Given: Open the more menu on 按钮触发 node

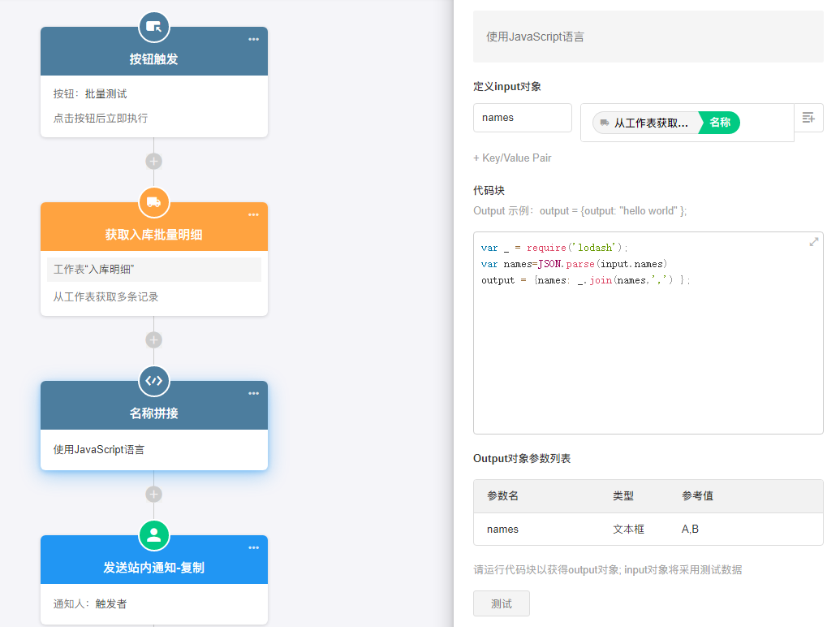Looking at the screenshot, I should [253, 39].
